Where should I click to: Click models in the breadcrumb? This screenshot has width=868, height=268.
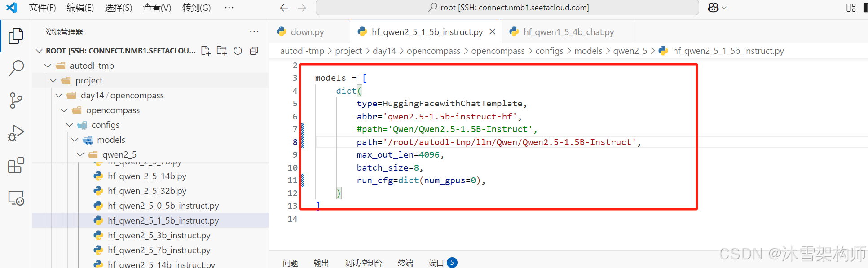click(x=588, y=51)
